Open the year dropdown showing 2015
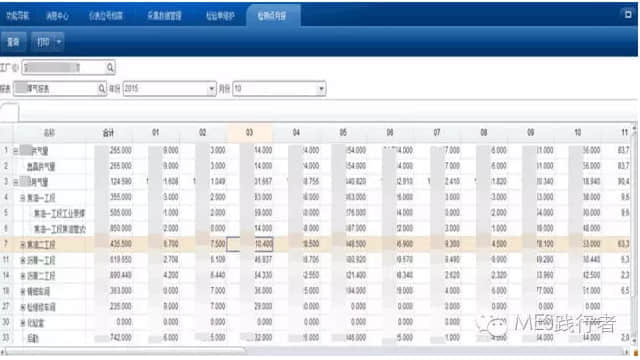Screen dimensions: 640x360 pos(211,89)
